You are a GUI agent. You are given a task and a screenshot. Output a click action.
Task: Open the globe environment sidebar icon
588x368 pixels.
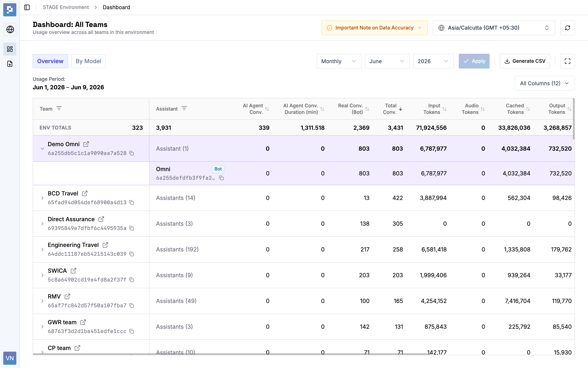[10, 29]
